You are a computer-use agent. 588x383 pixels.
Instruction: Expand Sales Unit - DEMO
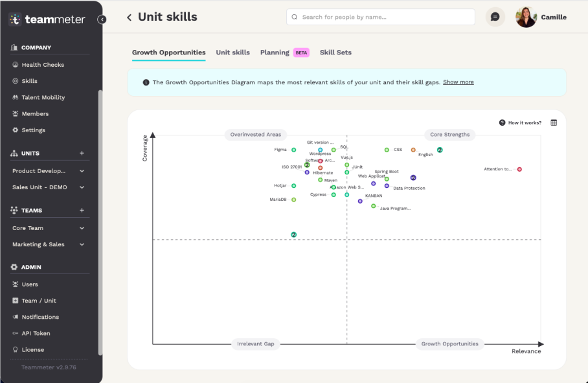(x=82, y=187)
